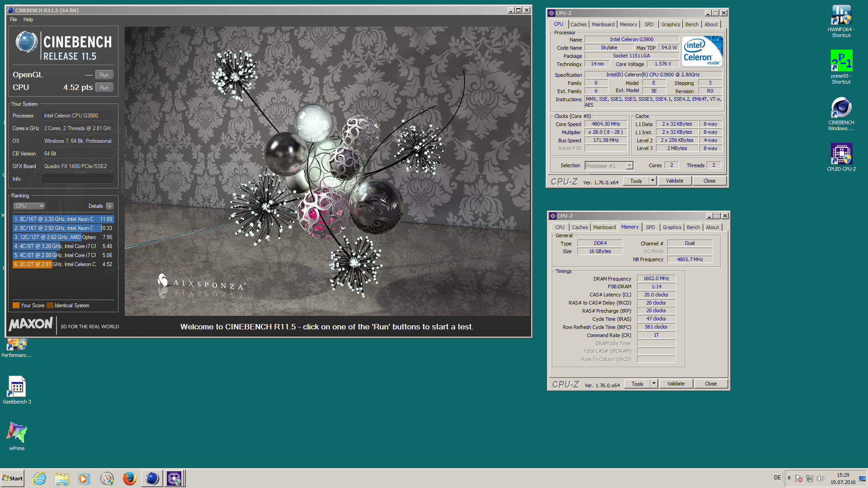This screenshot has width=868, height=488.
Task: Show hidden tray icons arrow
Action: click(x=789, y=478)
